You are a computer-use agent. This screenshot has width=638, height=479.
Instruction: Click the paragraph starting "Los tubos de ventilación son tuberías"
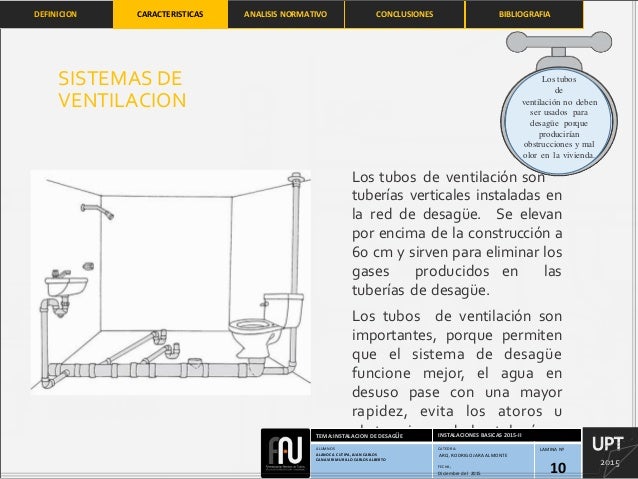coord(457,234)
